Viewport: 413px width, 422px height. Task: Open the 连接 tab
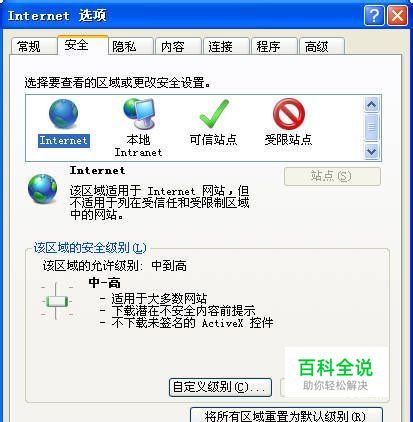pyautogui.click(x=226, y=46)
